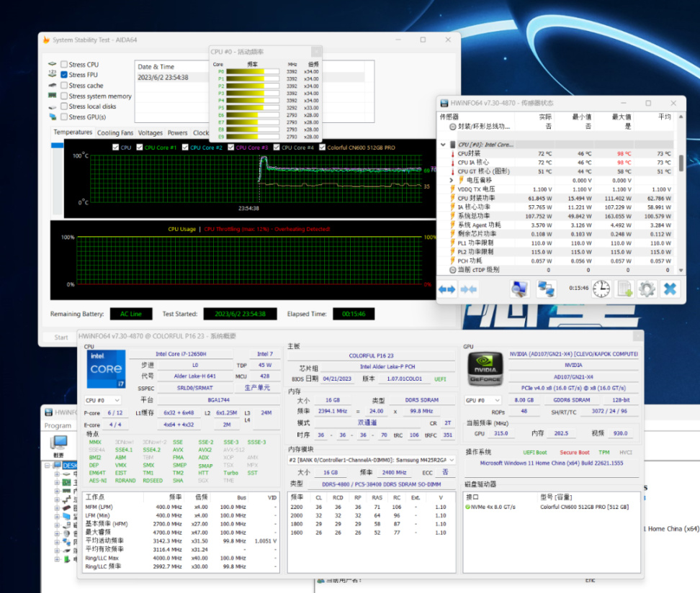Click the log file document icon
This screenshot has height=593, width=700.
click(624, 289)
